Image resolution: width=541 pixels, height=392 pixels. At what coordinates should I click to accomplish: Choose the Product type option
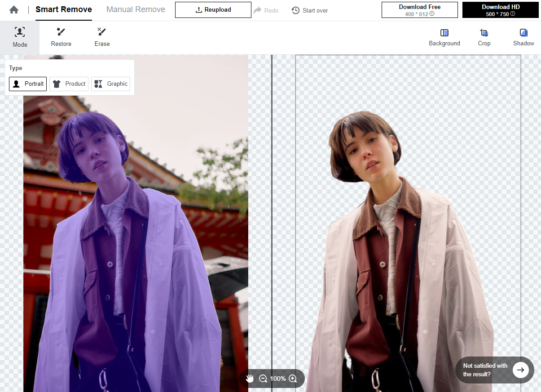pyautogui.click(x=69, y=84)
